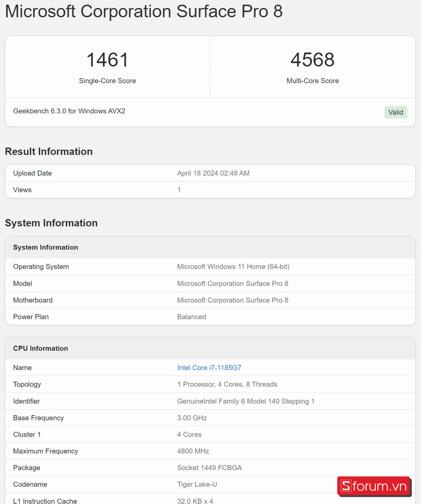Image resolution: width=421 pixels, height=504 pixels.
Task: Click the Balanced power plan value
Action: 192,317
